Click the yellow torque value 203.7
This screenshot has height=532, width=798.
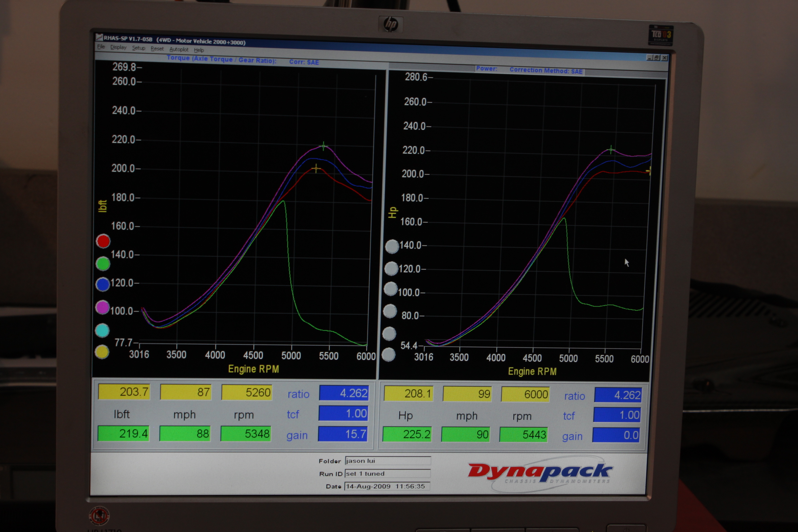(x=124, y=392)
